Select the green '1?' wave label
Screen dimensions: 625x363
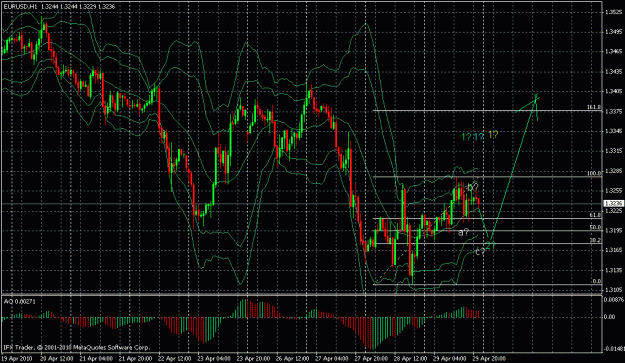[x=466, y=137]
